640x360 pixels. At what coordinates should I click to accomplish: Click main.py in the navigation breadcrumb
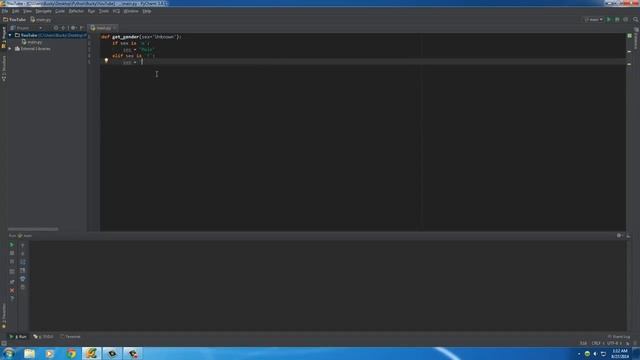(41, 20)
